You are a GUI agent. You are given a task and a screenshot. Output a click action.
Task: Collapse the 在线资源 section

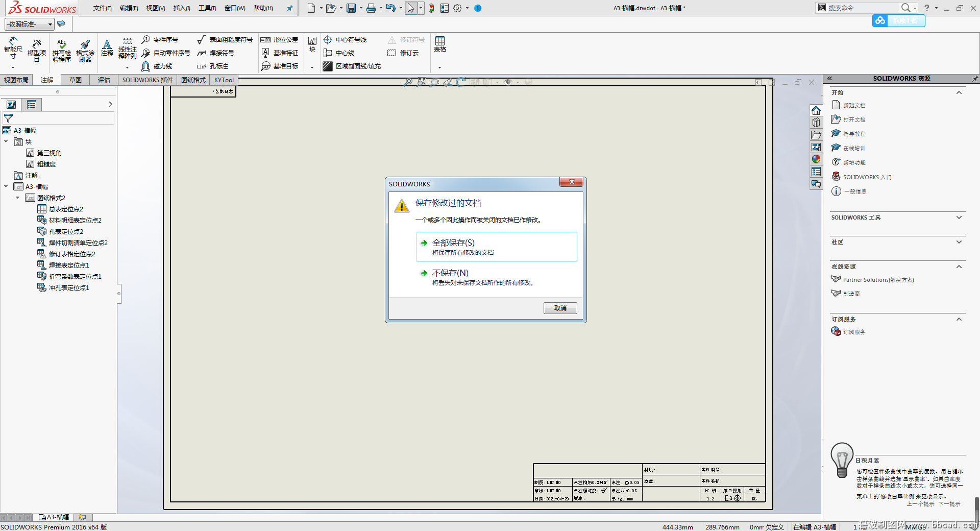pos(959,267)
